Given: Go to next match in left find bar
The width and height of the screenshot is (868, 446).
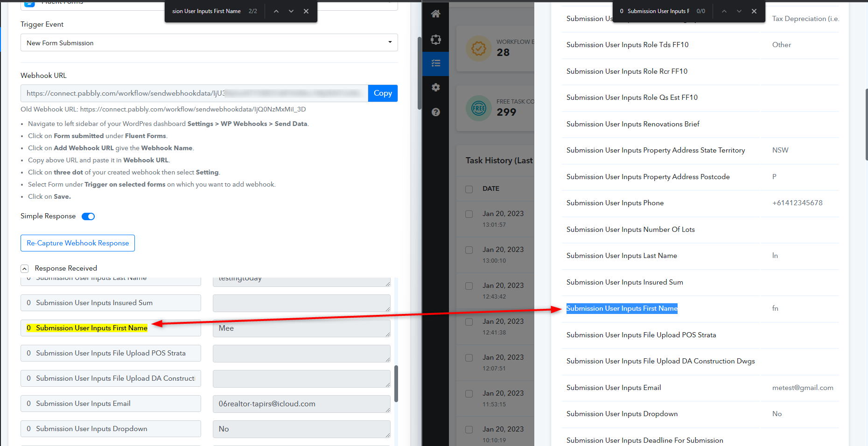Looking at the screenshot, I should click(291, 11).
